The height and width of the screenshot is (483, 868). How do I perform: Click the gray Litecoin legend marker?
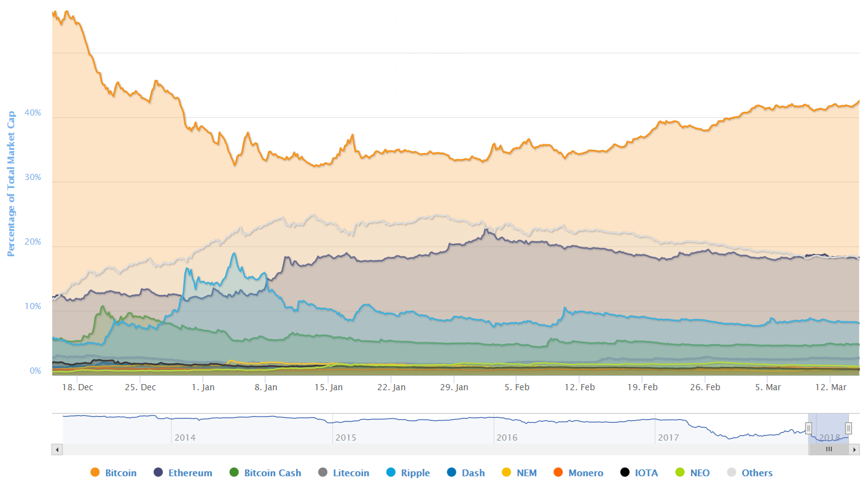click(x=323, y=473)
